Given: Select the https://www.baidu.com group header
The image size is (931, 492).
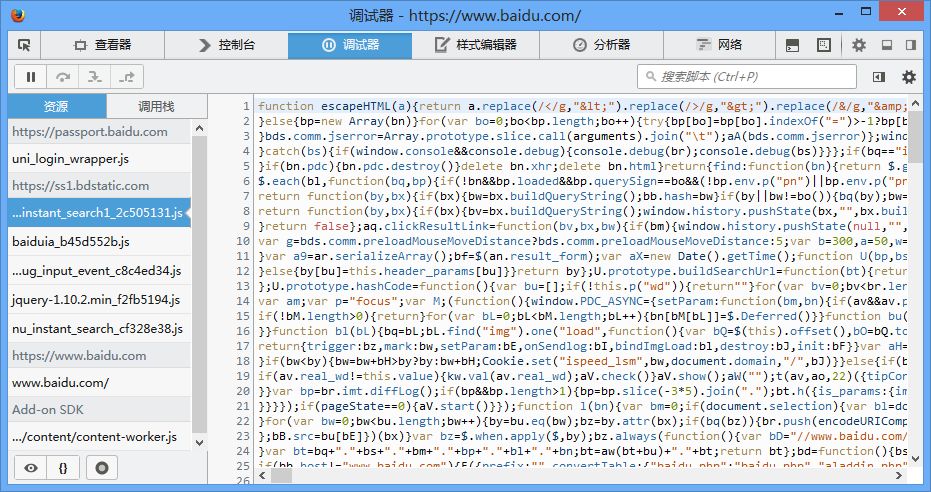Looking at the screenshot, I should click(x=100, y=356).
